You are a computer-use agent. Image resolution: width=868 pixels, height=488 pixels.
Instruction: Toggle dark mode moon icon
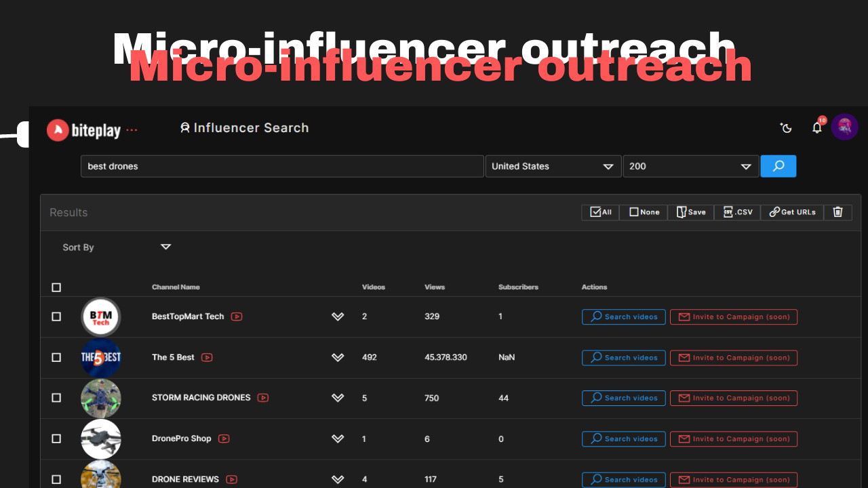click(786, 127)
